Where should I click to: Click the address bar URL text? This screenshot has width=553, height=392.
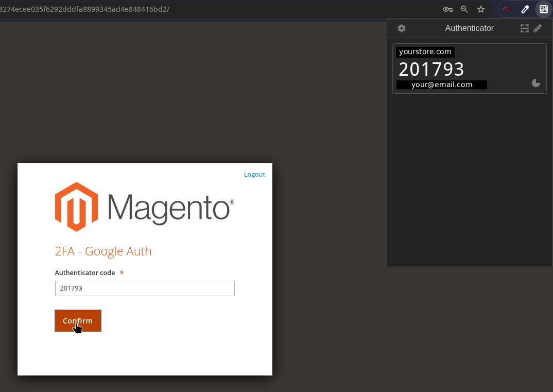pos(84,9)
